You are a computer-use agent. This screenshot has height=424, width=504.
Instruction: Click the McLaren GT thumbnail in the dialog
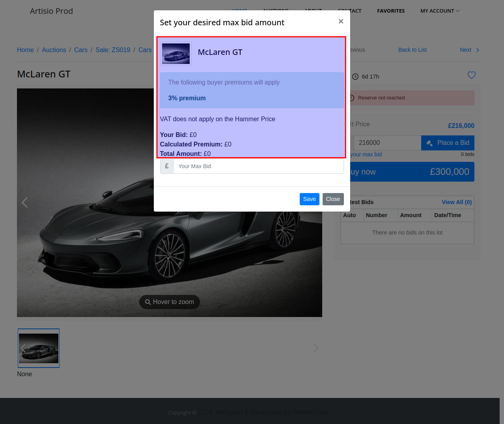(176, 54)
